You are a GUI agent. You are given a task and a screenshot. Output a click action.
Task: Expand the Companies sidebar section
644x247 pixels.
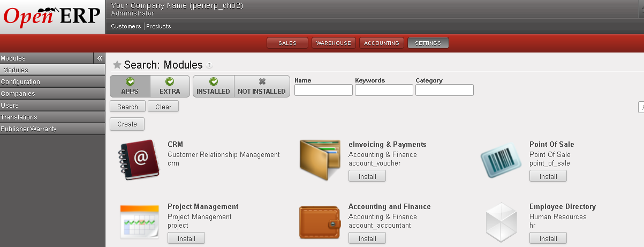point(52,94)
